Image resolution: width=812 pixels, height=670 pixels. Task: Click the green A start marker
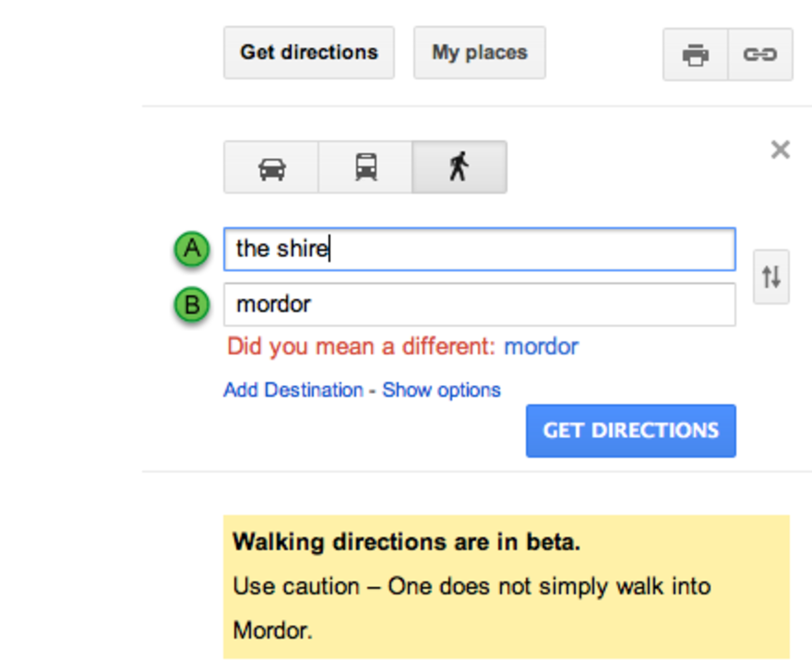tap(192, 249)
